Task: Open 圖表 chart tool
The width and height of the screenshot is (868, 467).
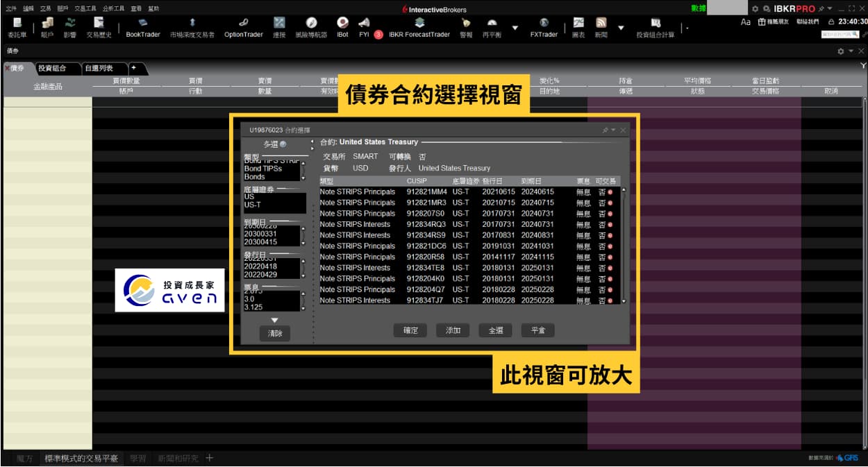Action: [578, 27]
